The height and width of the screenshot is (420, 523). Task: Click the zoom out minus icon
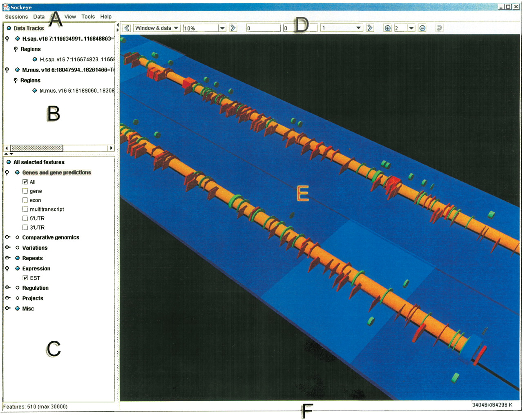(422, 28)
